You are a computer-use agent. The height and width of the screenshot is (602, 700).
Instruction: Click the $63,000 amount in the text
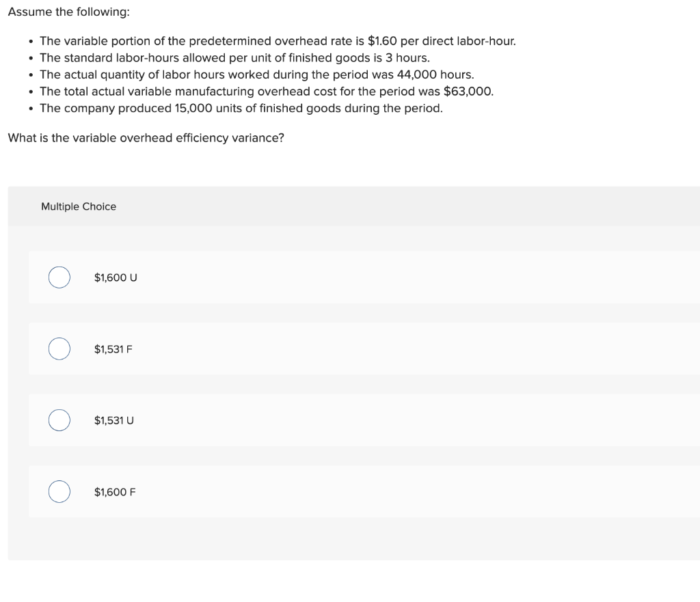[x=467, y=92]
